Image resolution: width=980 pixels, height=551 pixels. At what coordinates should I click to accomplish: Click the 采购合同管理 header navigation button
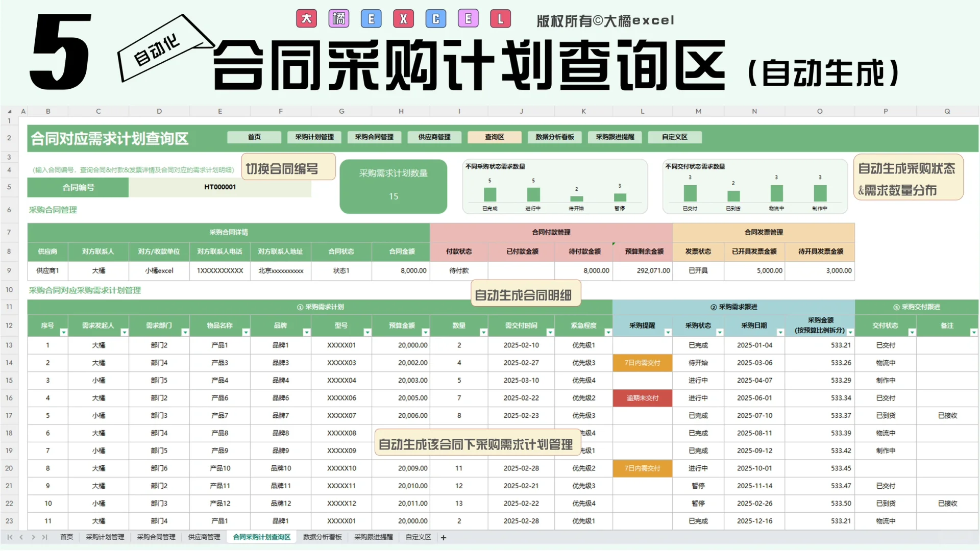[x=374, y=137]
